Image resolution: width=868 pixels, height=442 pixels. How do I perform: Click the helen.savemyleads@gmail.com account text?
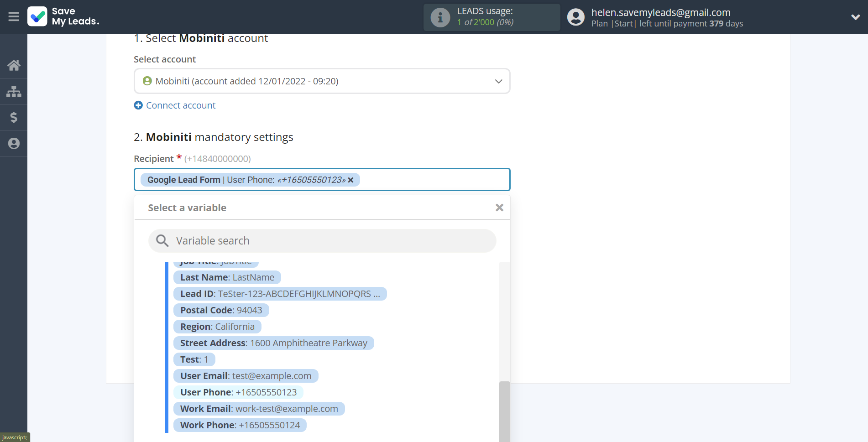coord(661,12)
